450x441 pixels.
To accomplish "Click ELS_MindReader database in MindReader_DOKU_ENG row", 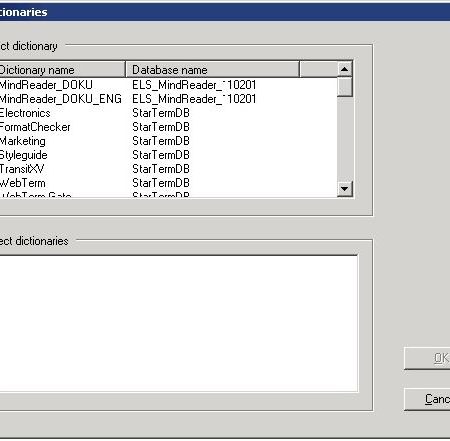I will pos(194,99).
